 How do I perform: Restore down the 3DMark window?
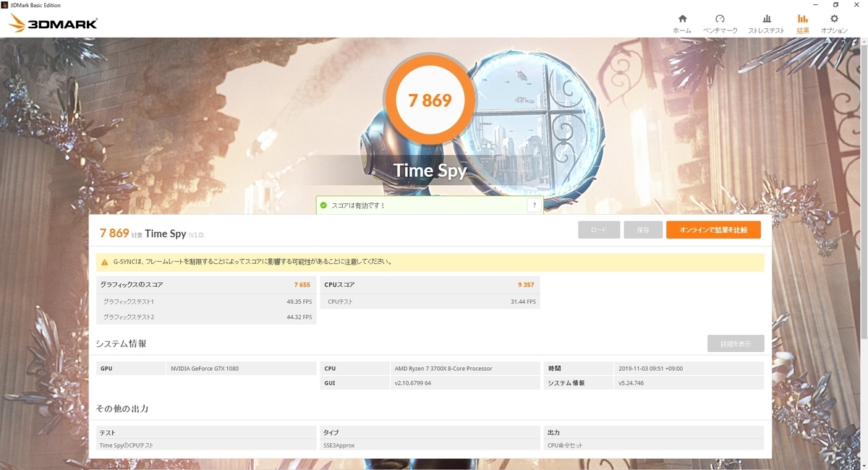coord(835,4)
